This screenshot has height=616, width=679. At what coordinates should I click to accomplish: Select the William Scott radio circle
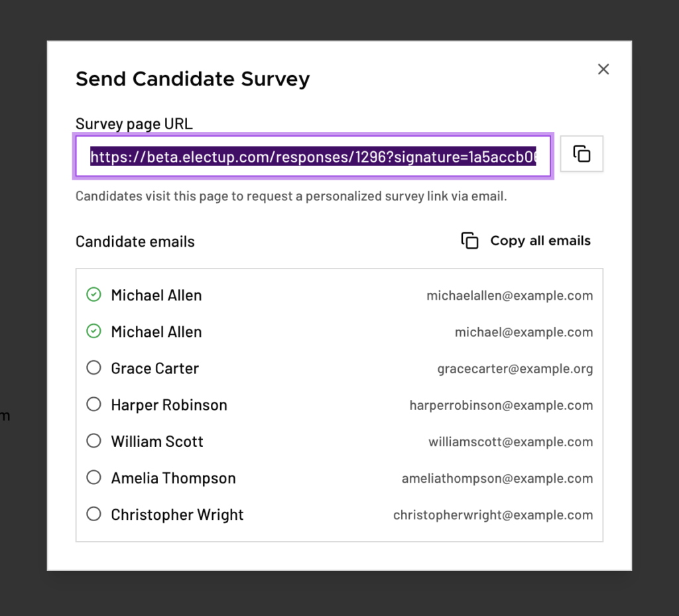tap(94, 441)
